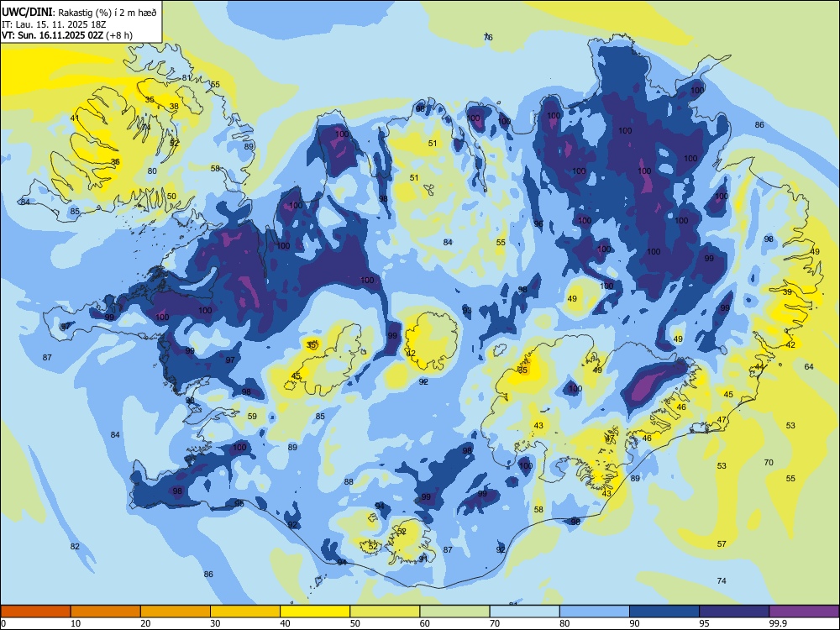
Task: Click the '74' value in the southeast sea
Action: tap(722, 580)
